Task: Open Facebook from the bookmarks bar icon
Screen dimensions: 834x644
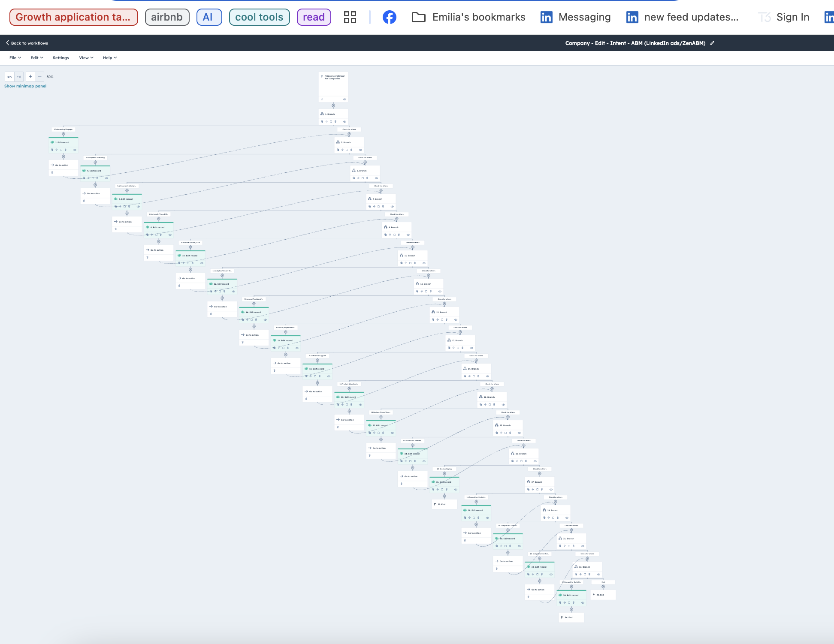Action: click(389, 17)
